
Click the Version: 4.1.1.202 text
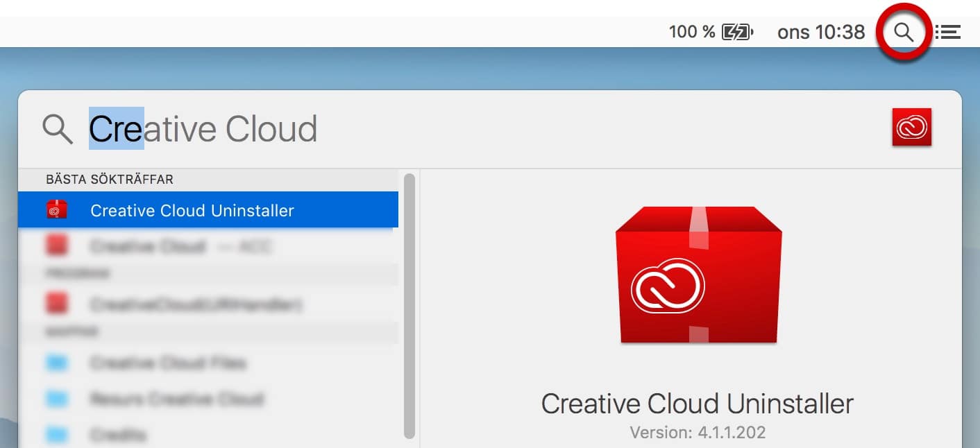pyautogui.click(x=698, y=433)
